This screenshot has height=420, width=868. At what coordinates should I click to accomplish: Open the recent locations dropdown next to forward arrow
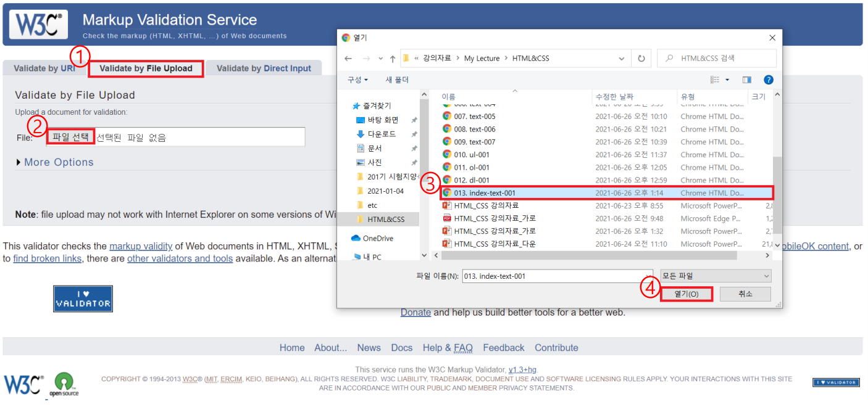point(380,59)
